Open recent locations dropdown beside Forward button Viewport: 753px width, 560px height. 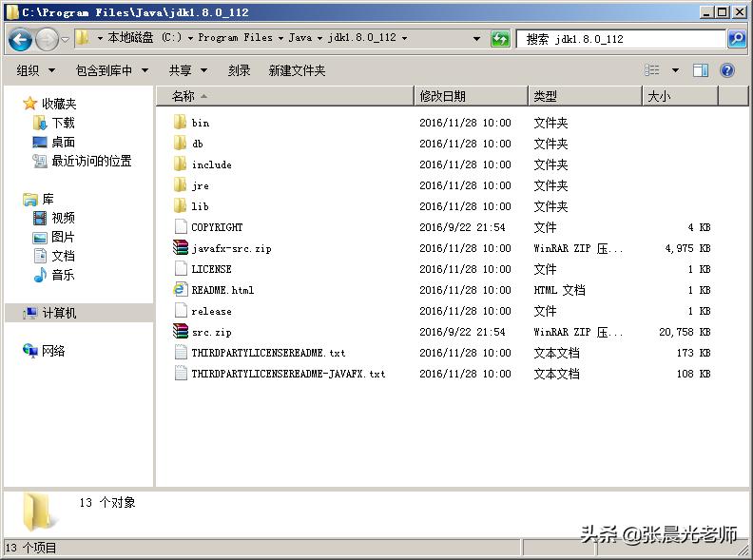pos(65,39)
